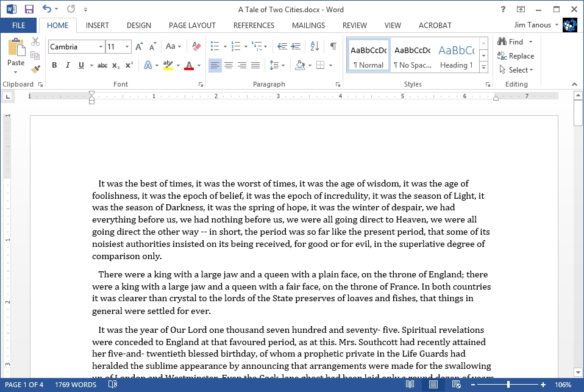Toggle Show/Hide paragraph marks
The width and height of the screenshot is (584, 392).
pyautogui.click(x=333, y=46)
